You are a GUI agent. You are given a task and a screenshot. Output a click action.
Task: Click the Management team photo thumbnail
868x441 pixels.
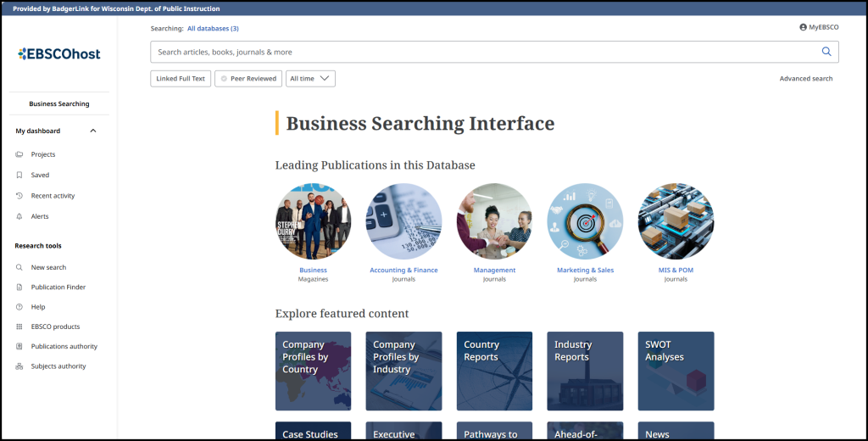[x=494, y=221]
